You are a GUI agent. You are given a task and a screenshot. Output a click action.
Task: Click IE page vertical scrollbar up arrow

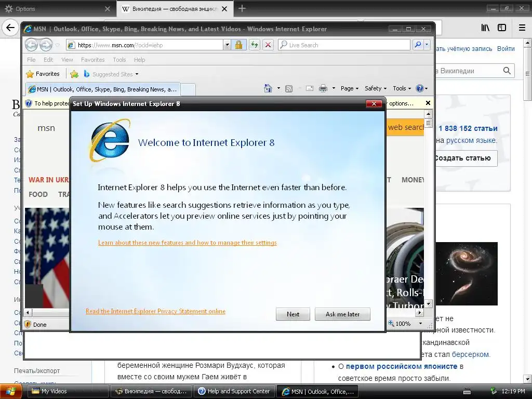[429, 114]
